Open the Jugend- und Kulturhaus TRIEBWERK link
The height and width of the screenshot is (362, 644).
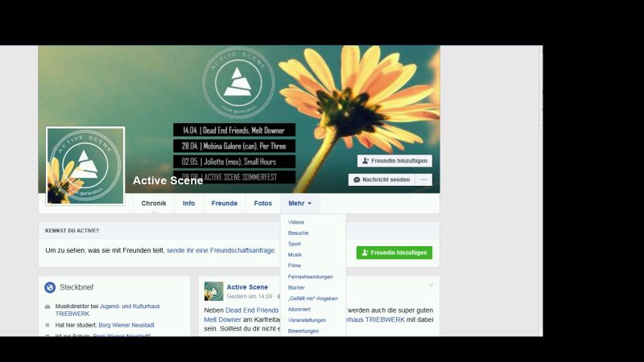(108, 310)
